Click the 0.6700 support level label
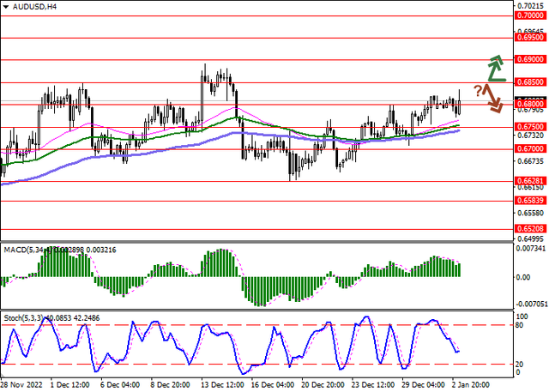 (529, 148)
